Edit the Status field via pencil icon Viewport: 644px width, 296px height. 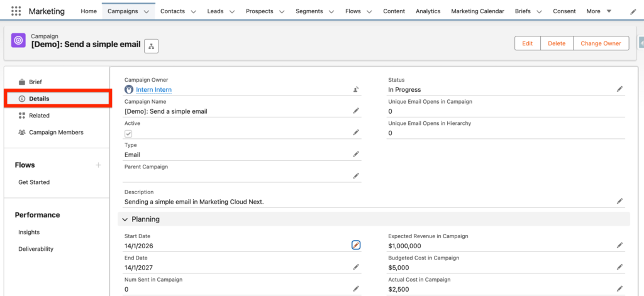tap(619, 90)
